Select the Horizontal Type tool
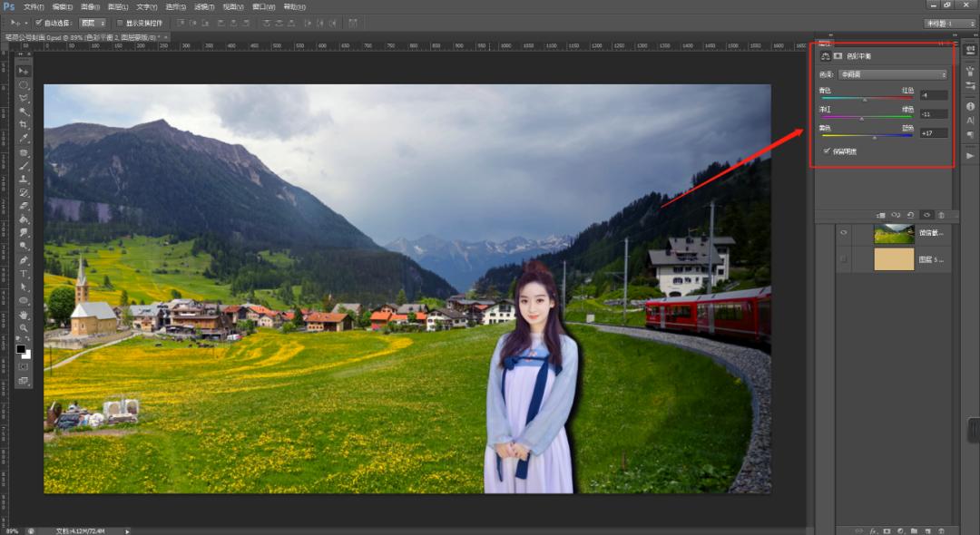 coord(24,274)
